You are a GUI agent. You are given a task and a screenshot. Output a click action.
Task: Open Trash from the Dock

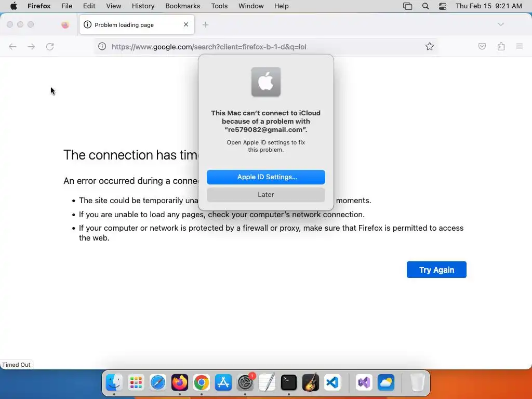(418, 382)
